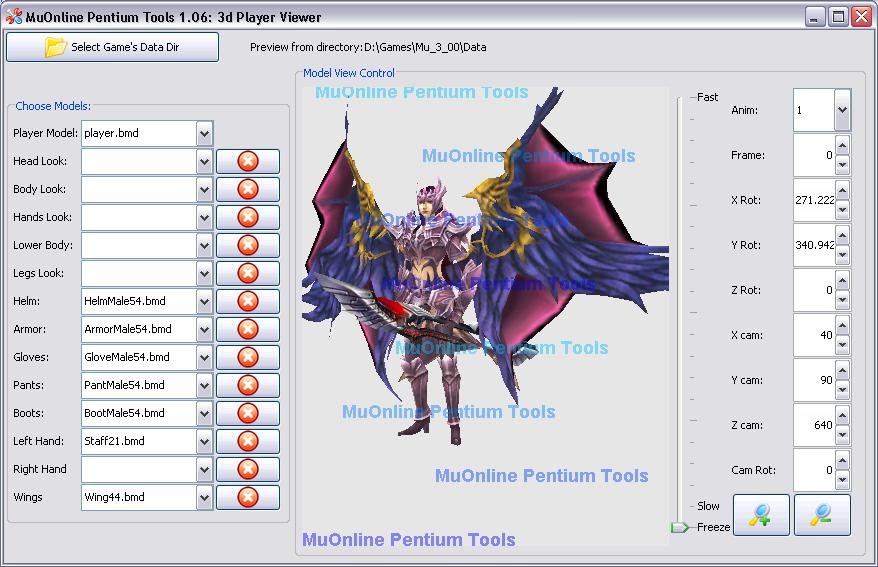Click the Y Rot value field 340.942
Screen dimensions: 878x567
coord(814,245)
